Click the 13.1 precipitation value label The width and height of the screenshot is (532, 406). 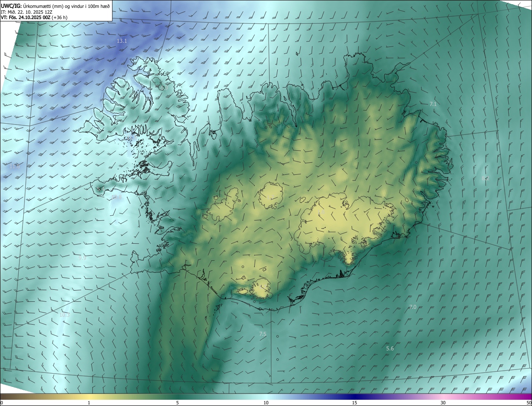[122, 41]
